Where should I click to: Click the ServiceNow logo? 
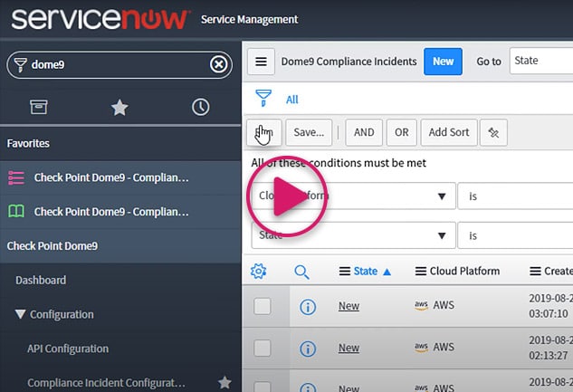(x=100, y=19)
